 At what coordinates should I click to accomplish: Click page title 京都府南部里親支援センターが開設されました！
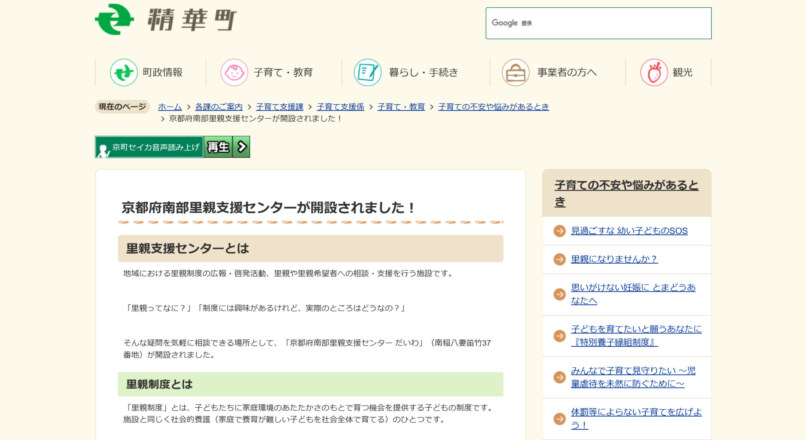pyautogui.click(x=268, y=208)
